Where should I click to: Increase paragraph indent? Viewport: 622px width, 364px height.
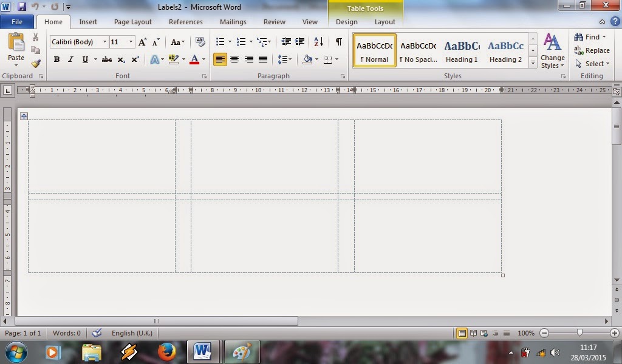(300, 42)
